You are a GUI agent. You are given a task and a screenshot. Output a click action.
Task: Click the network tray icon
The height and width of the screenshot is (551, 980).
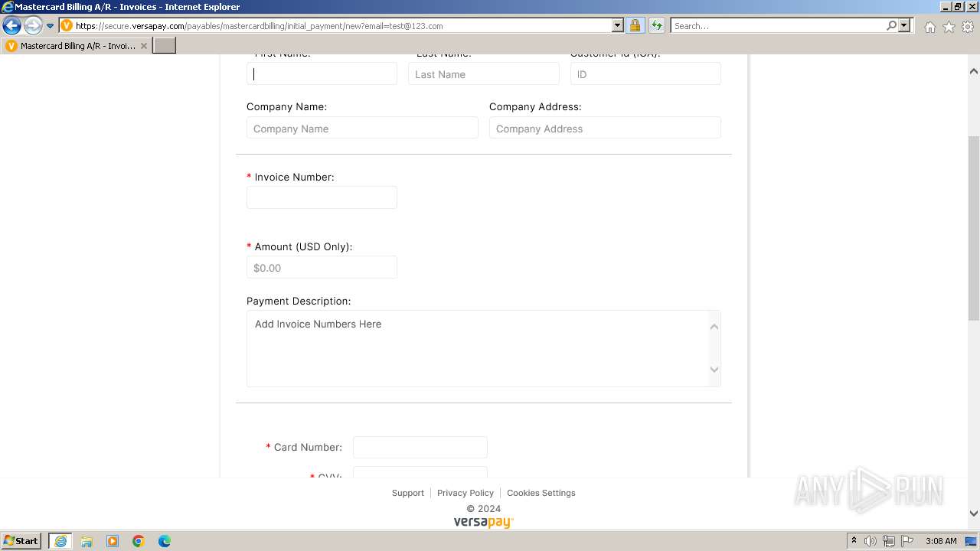click(x=889, y=541)
